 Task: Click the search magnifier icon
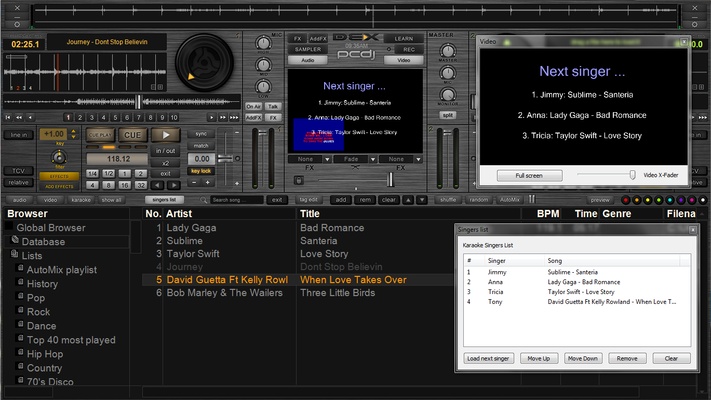pyautogui.click(x=204, y=200)
